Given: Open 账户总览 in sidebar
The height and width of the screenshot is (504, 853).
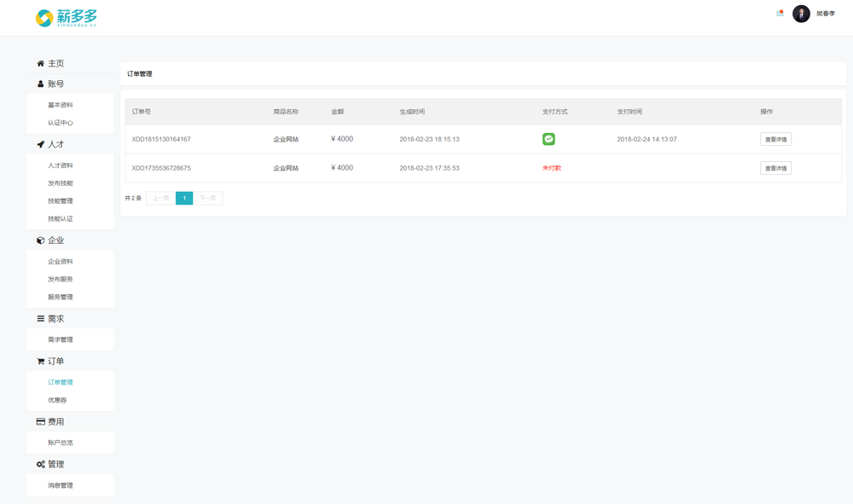Looking at the screenshot, I should pos(61,443).
